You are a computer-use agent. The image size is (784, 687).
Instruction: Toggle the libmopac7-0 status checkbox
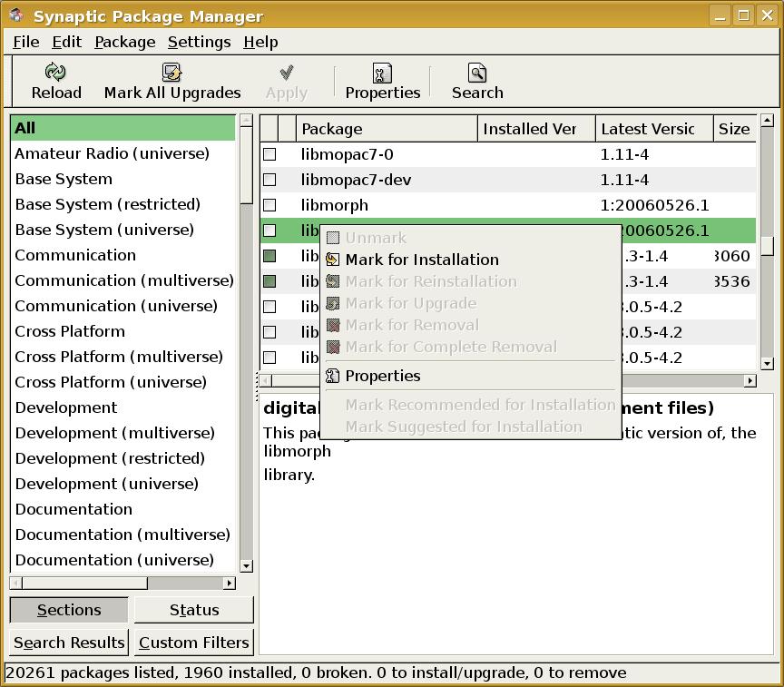point(269,154)
